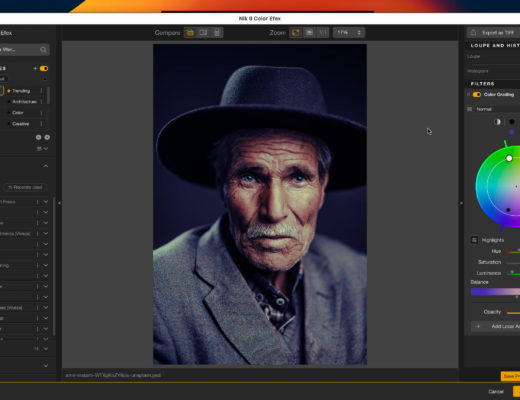This screenshot has width=520, height=400.
Task: Click the half-circle contrast icon above color wheel
Action: point(497,122)
